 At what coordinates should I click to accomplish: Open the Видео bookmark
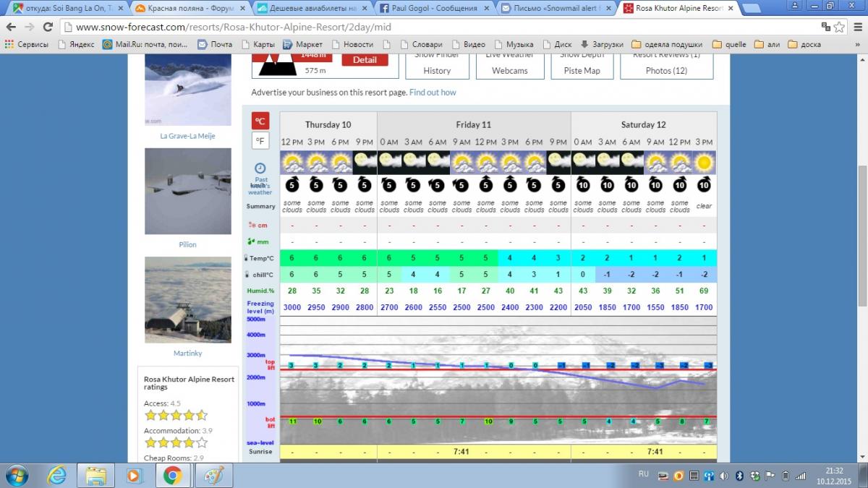click(468, 44)
